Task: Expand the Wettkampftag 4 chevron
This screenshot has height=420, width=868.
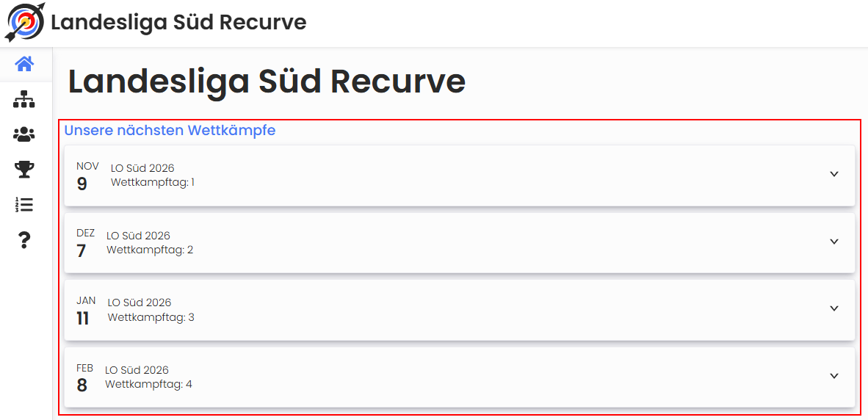Action: [833, 376]
